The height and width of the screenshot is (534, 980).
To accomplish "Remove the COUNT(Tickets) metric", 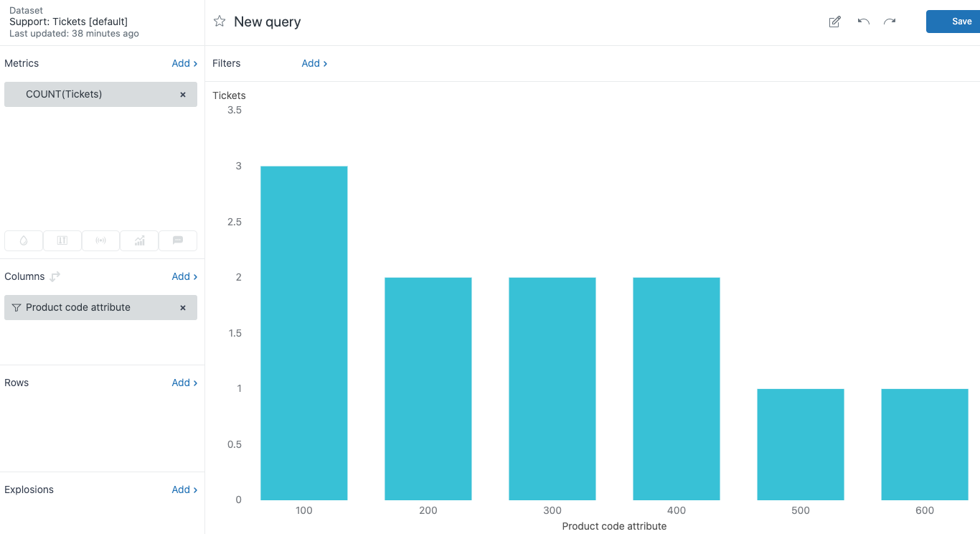I will click(182, 94).
